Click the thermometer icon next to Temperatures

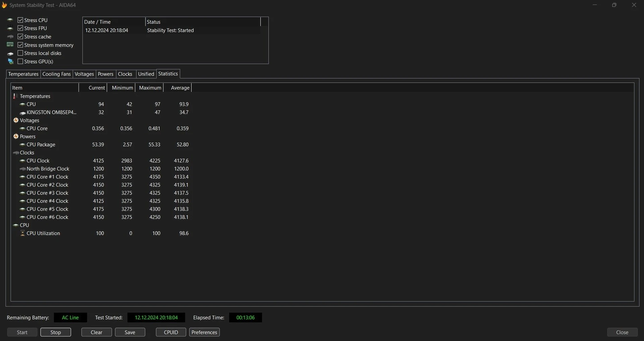[x=15, y=96]
